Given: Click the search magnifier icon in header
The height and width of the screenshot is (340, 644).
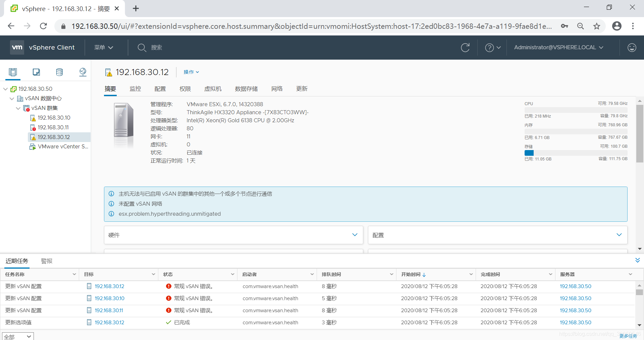Looking at the screenshot, I should coord(142,48).
